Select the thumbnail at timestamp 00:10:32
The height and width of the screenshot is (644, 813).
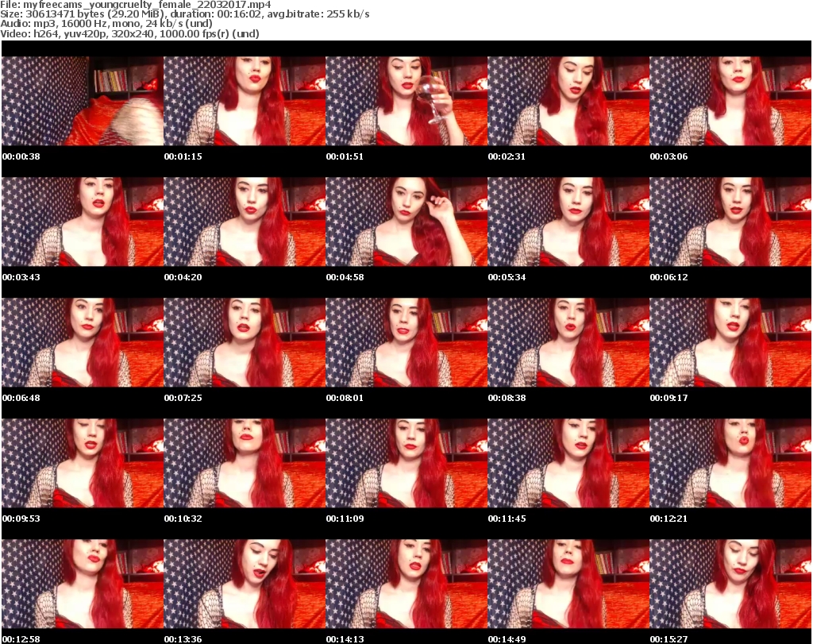coord(245,464)
